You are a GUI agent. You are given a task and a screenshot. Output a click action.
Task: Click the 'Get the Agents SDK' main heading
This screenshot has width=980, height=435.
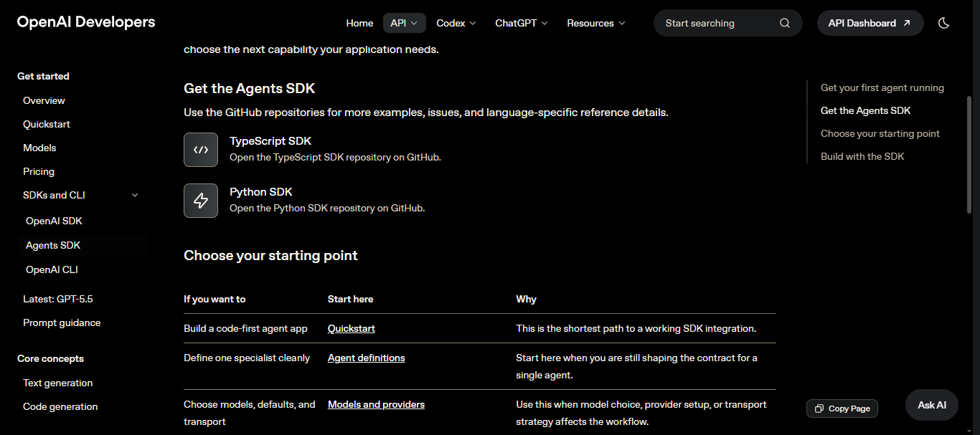pyautogui.click(x=249, y=88)
